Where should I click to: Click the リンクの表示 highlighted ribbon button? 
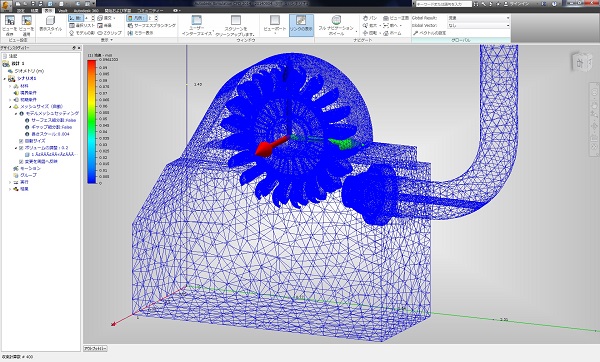[x=301, y=25]
